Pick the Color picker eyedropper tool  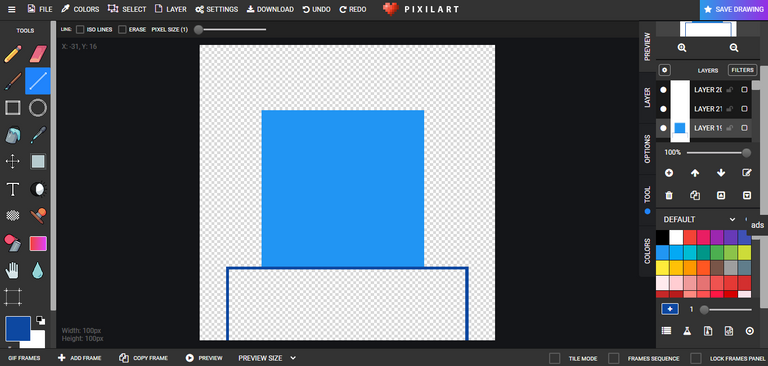point(38,135)
